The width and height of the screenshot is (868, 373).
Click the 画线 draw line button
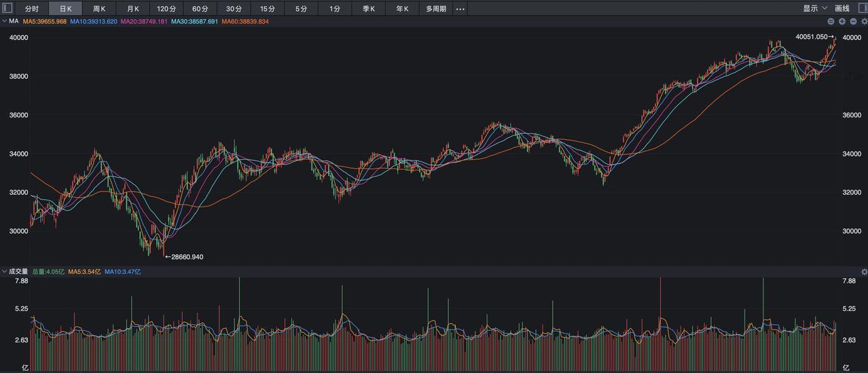(x=842, y=9)
